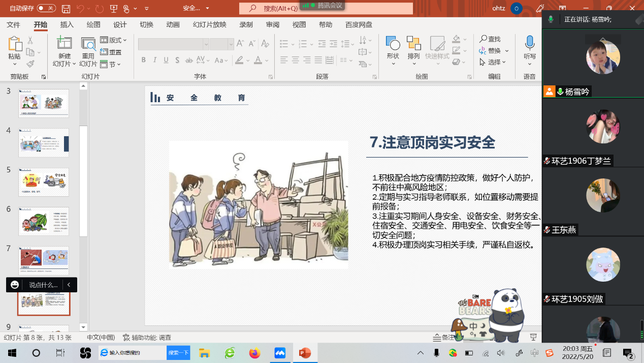Start slideshow from beginning via toolbar icon
The image size is (644, 363).
pyautogui.click(x=114, y=9)
